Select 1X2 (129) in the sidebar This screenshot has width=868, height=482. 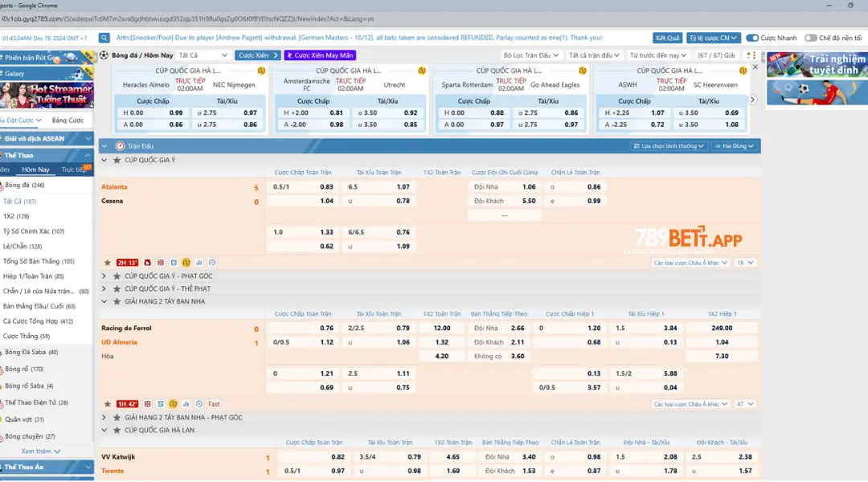pos(16,216)
